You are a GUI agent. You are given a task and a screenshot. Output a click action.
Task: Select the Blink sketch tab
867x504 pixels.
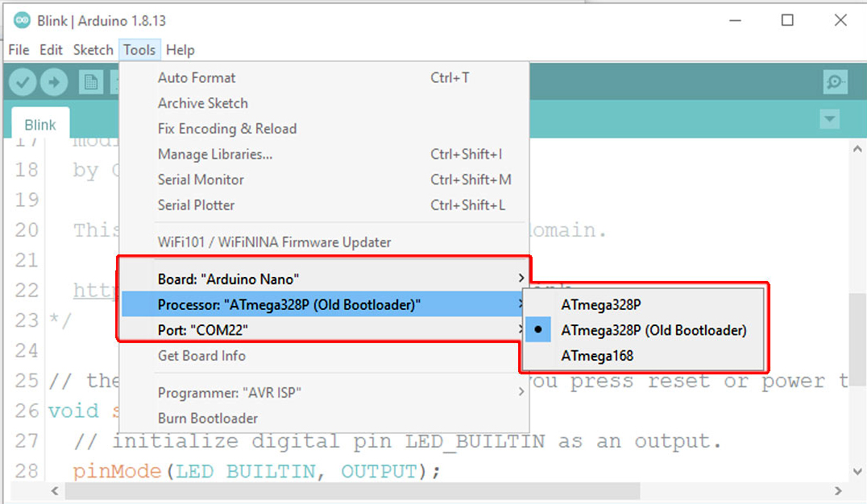coord(40,125)
